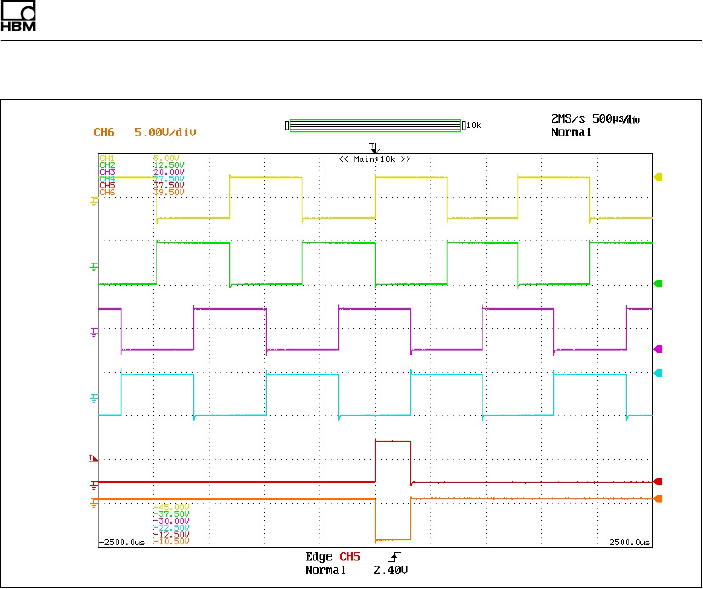Click the green CH2 ground symbol at left
The height and width of the screenshot is (589, 703).
pyautogui.click(x=94, y=267)
